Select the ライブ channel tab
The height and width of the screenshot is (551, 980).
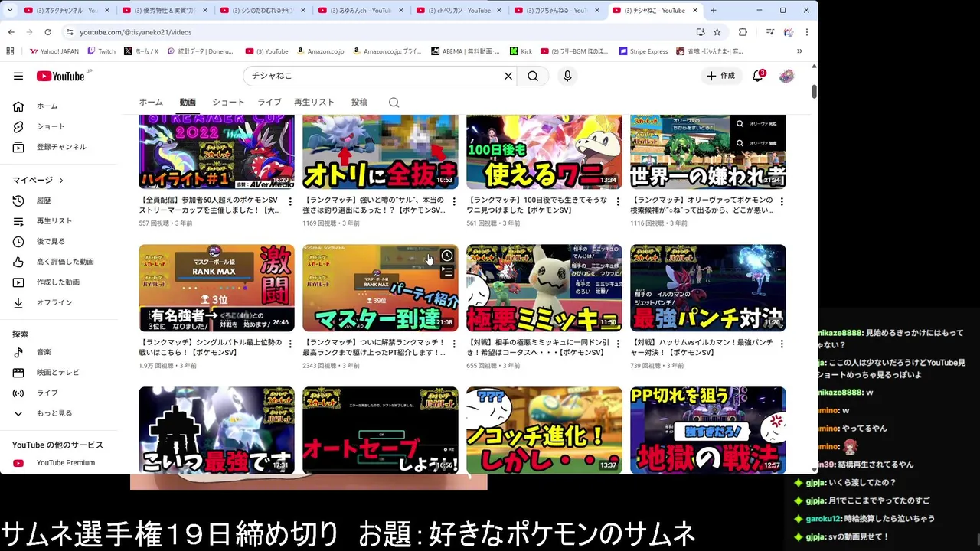(x=269, y=102)
